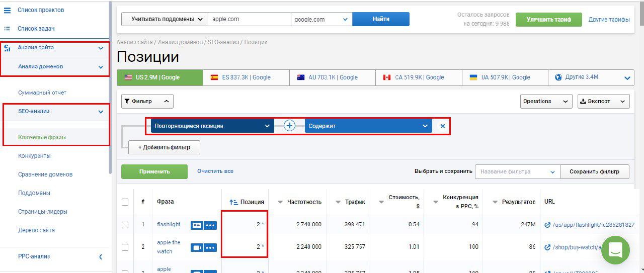
Task: Click the SERP features icon for flashlight
Action: tap(197, 225)
